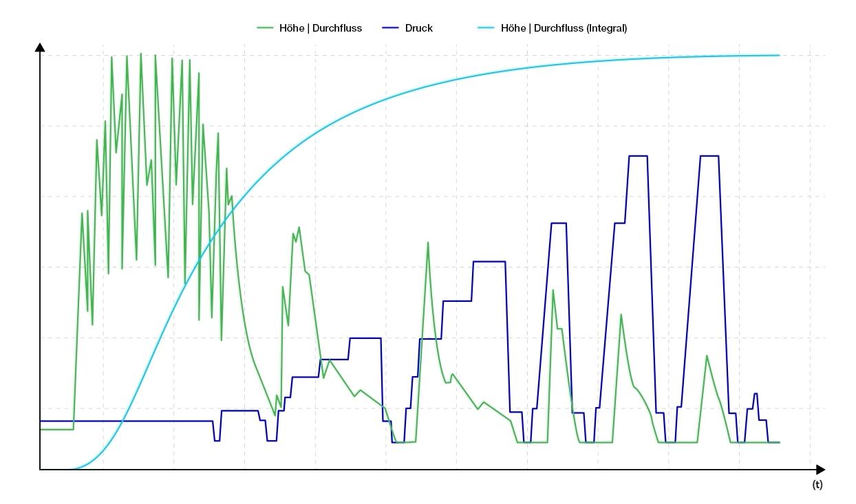The image size is (856, 504).
Task: Click the cyan Integral curve's right end
Action: [778, 55]
